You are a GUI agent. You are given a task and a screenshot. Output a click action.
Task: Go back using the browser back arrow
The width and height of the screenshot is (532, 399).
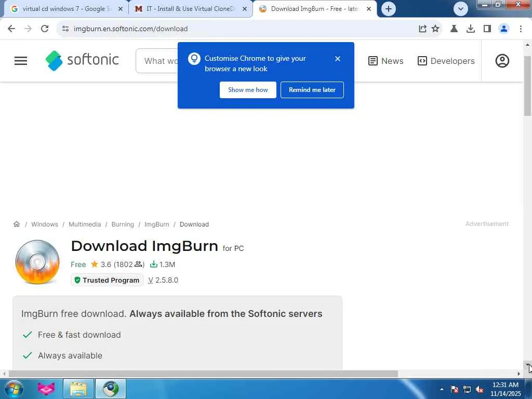(x=11, y=29)
